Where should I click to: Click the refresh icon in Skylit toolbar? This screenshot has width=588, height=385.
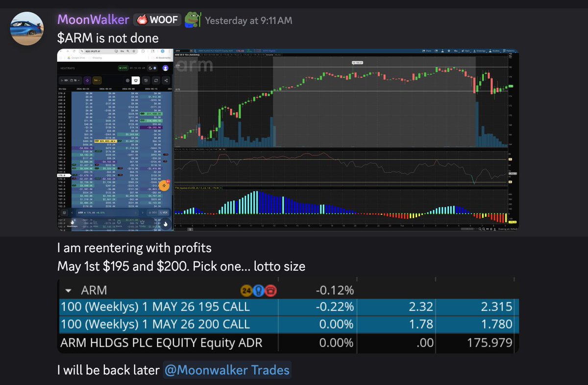point(156,80)
